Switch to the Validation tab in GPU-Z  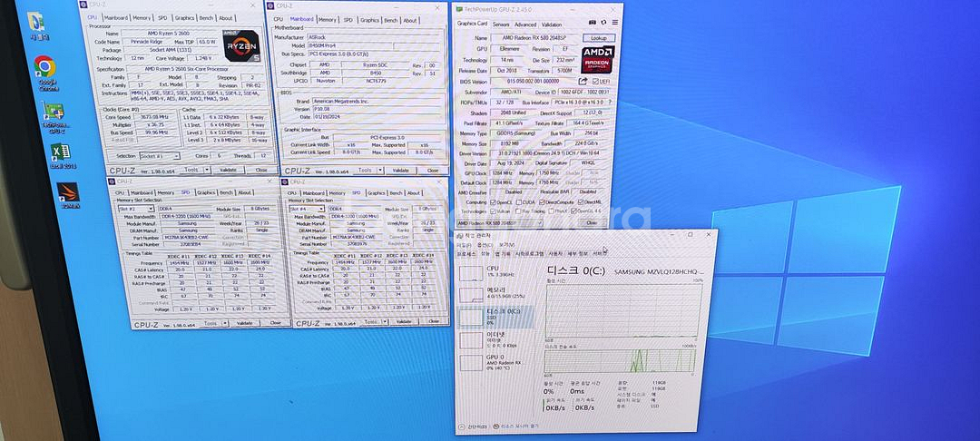pos(552,24)
